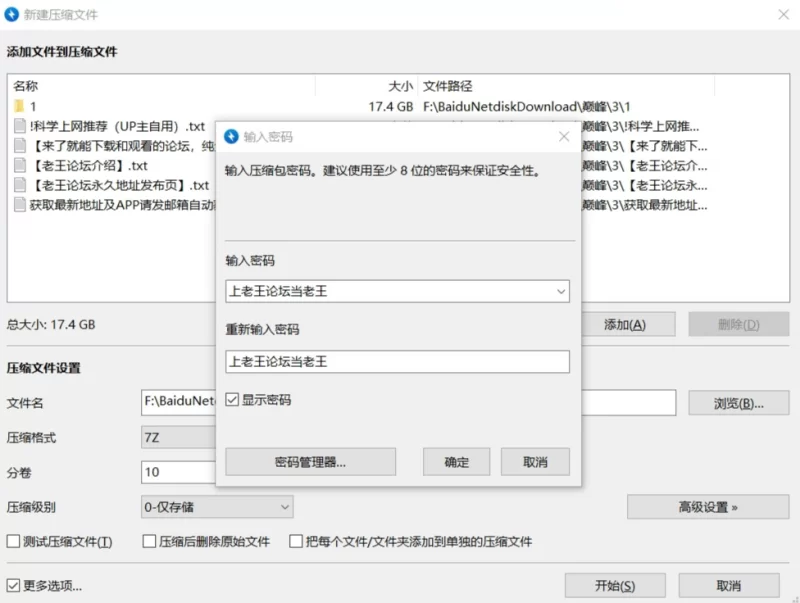
Task: Confirm password with 确定 button
Action: click(x=456, y=462)
